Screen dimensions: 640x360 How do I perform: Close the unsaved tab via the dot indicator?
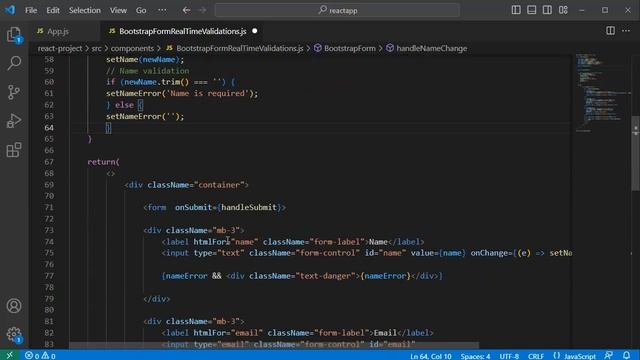pyautogui.click(x=255, y=31)
